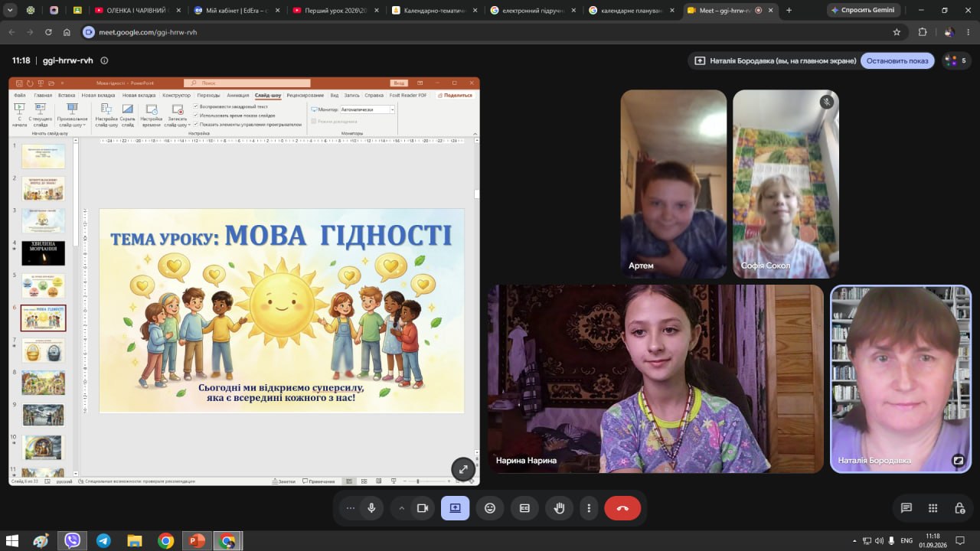
Task: Toggle Использовать время показа слайдов checkbox
Action: 195,115
